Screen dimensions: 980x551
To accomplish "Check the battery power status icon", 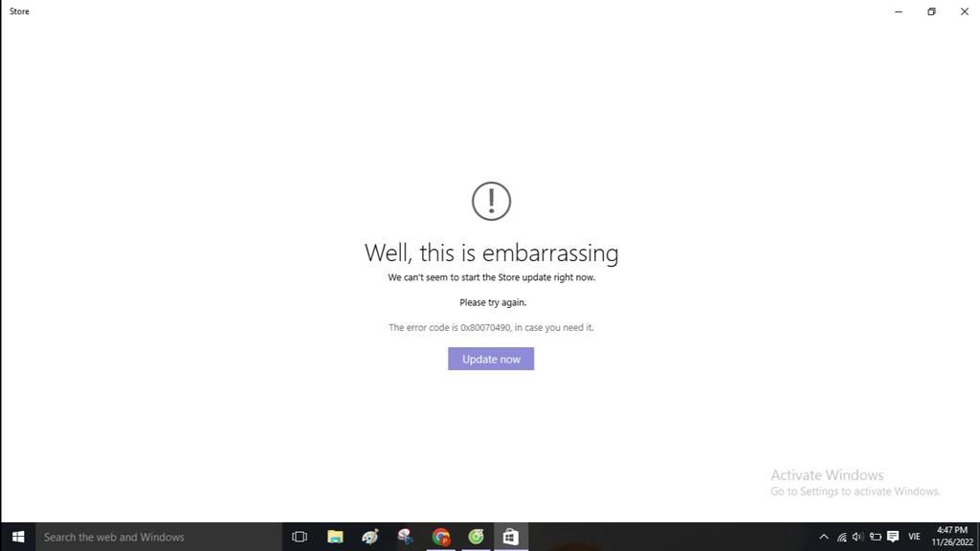I will [x=875, y=537].
